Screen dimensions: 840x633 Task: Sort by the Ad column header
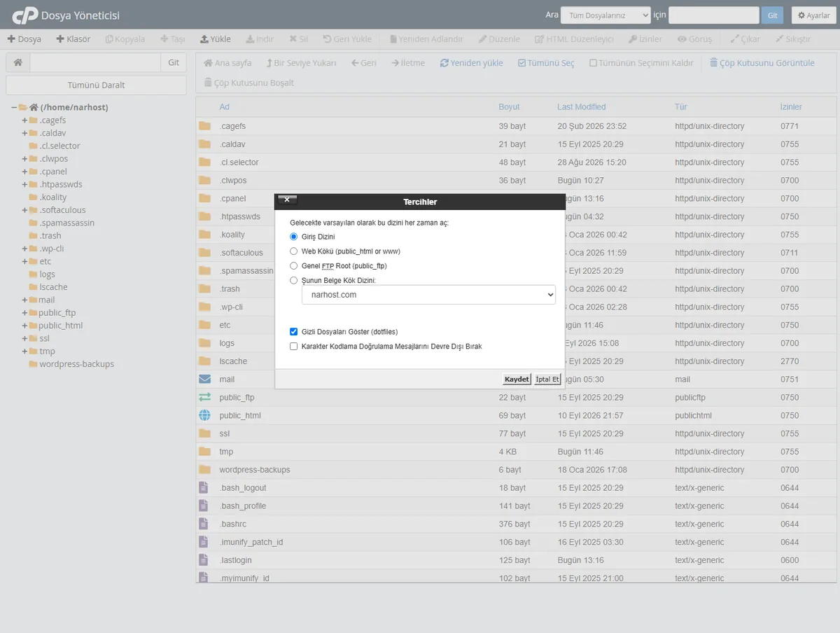click(224, 107)
